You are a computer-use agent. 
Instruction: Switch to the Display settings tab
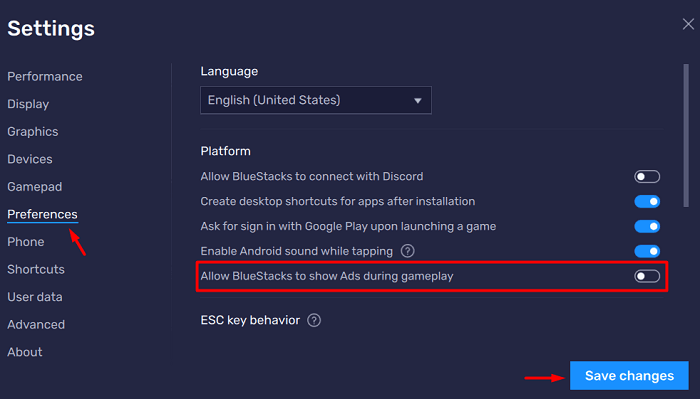(x=28, y=104)
